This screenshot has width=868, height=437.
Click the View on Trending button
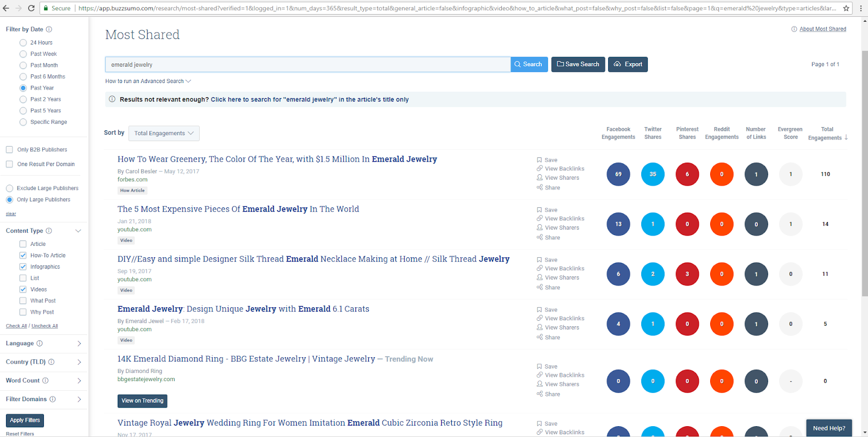click(x=142, y=401)
